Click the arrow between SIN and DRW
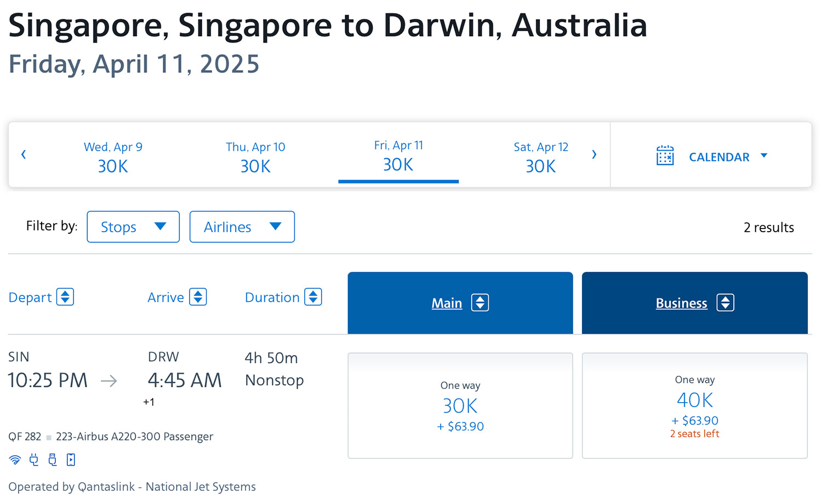The height and width of the screenshot is (504, 822). coord(109,381)
